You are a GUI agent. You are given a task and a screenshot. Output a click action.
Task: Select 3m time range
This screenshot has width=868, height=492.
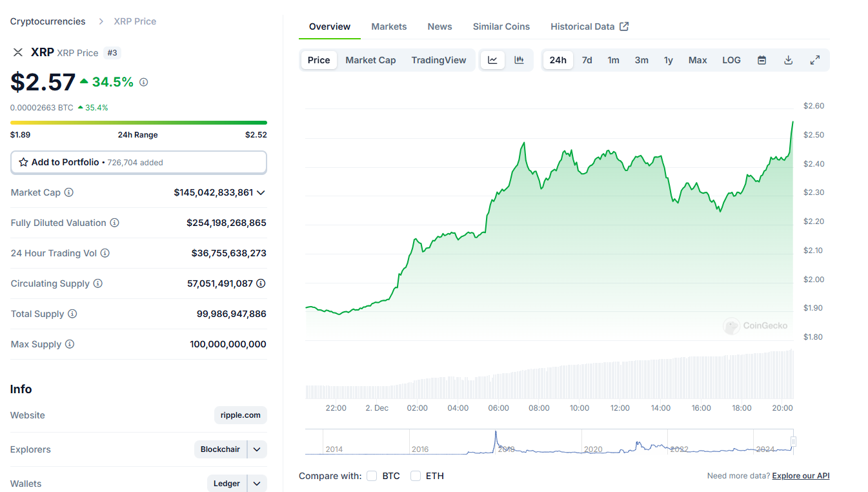click(x=641, y=60)
